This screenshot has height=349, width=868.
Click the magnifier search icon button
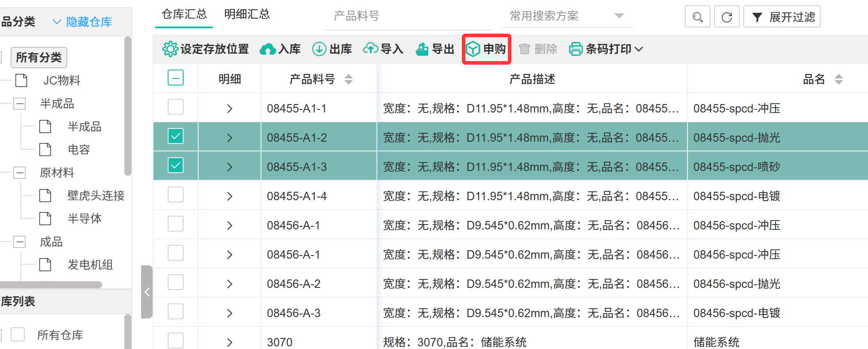point(697,17)
